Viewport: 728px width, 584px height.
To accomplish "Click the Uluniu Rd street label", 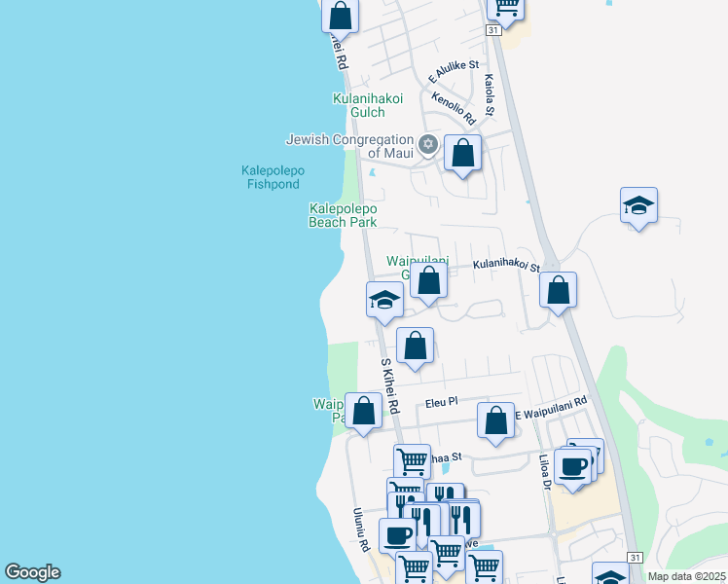I will pyautogui.click(x=361, y=529).
